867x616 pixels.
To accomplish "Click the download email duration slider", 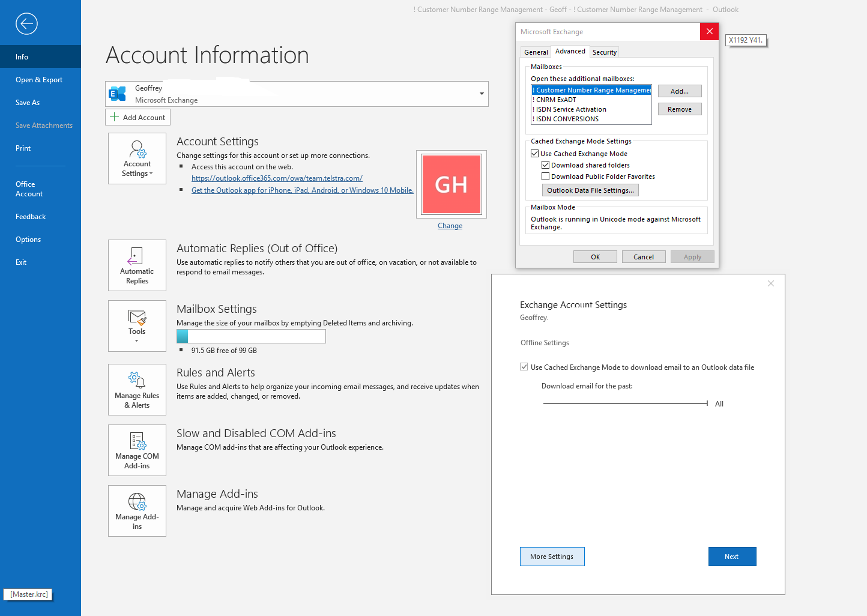I will click(626, 403).
